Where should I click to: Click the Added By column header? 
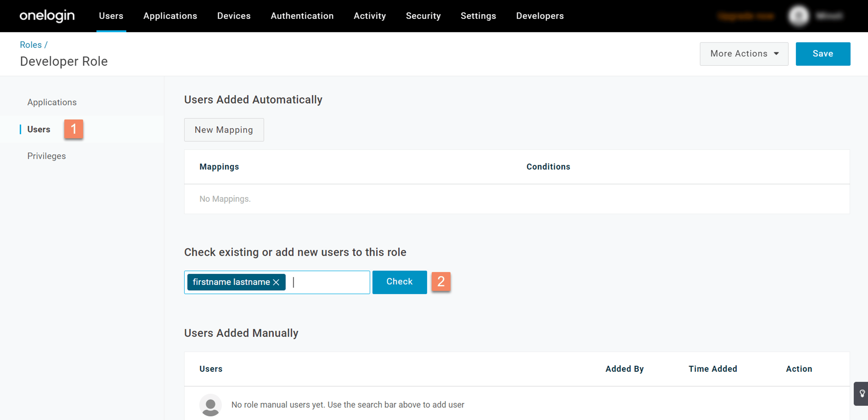click(624, 369)
